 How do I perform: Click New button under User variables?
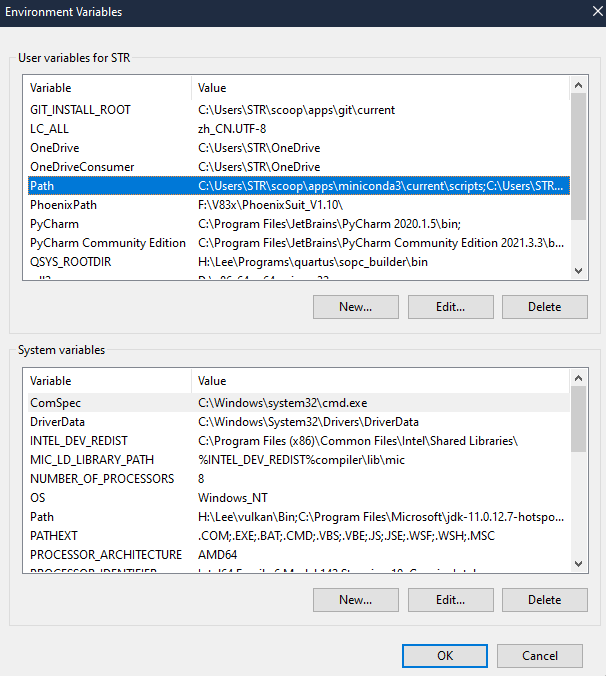[x=355, y=307]
